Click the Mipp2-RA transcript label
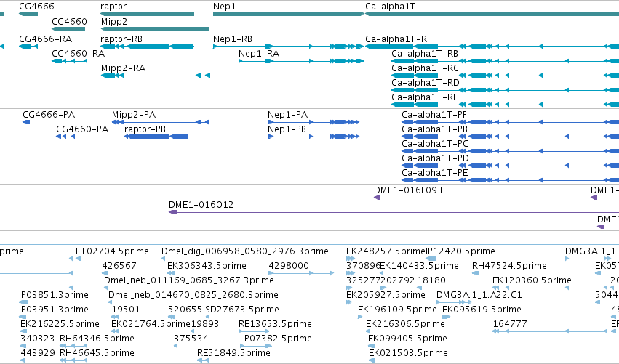Screen dimensions: 619x364 tap(123, 68)
